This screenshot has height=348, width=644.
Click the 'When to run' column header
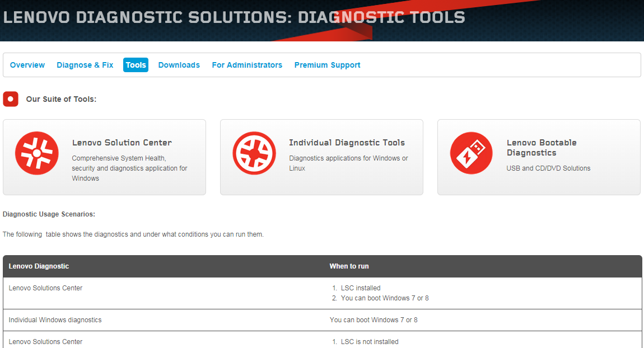349,266
